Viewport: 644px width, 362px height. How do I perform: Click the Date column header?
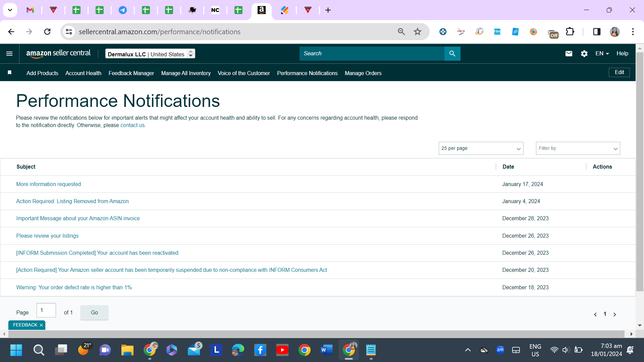pyautogui.click(x=508, y=167)
